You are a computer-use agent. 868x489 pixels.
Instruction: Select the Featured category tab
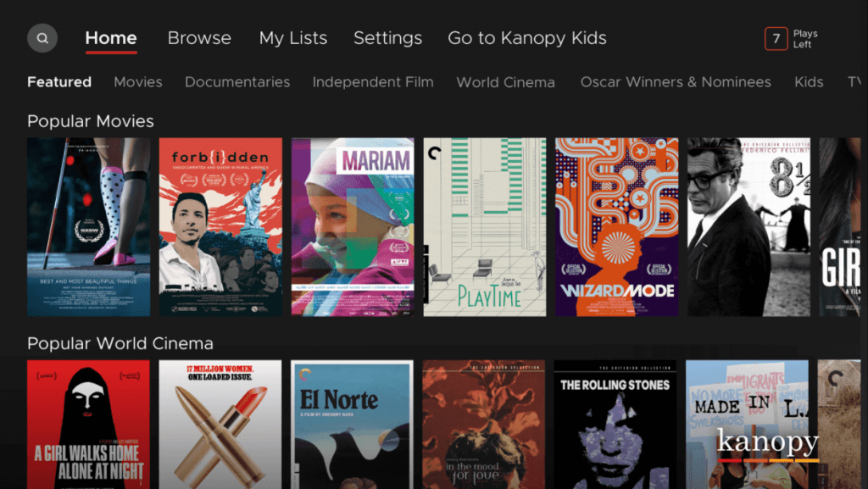(x=59, y=82)
